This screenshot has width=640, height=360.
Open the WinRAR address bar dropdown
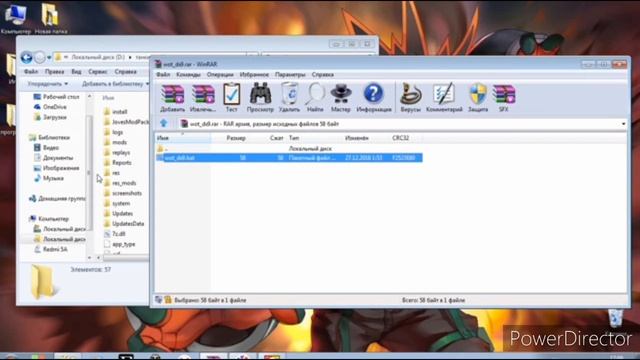tap(623, 124)
